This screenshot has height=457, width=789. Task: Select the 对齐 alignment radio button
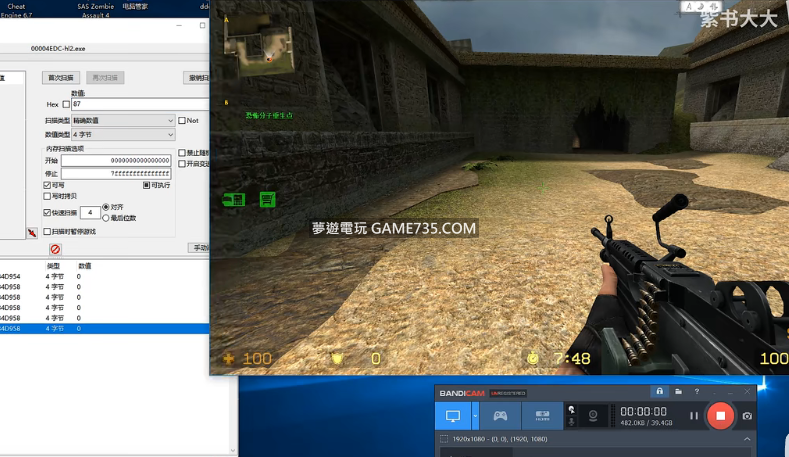click(106, 207)
